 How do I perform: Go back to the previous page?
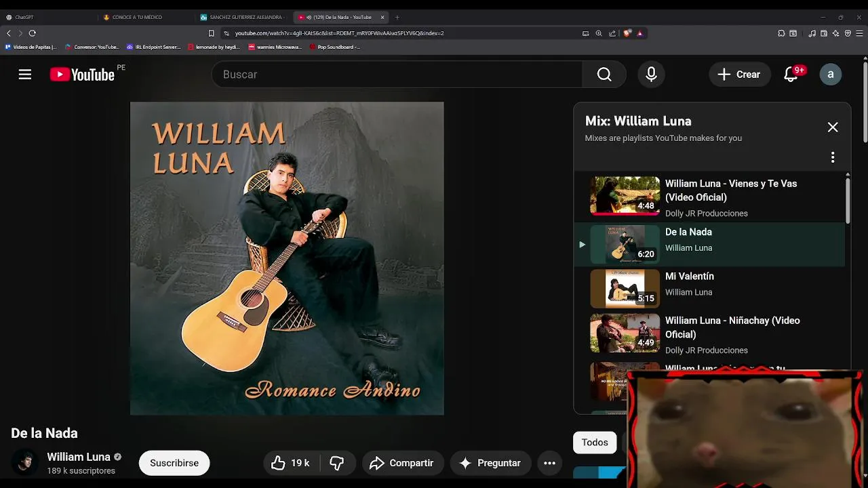(x=9, y=33)
